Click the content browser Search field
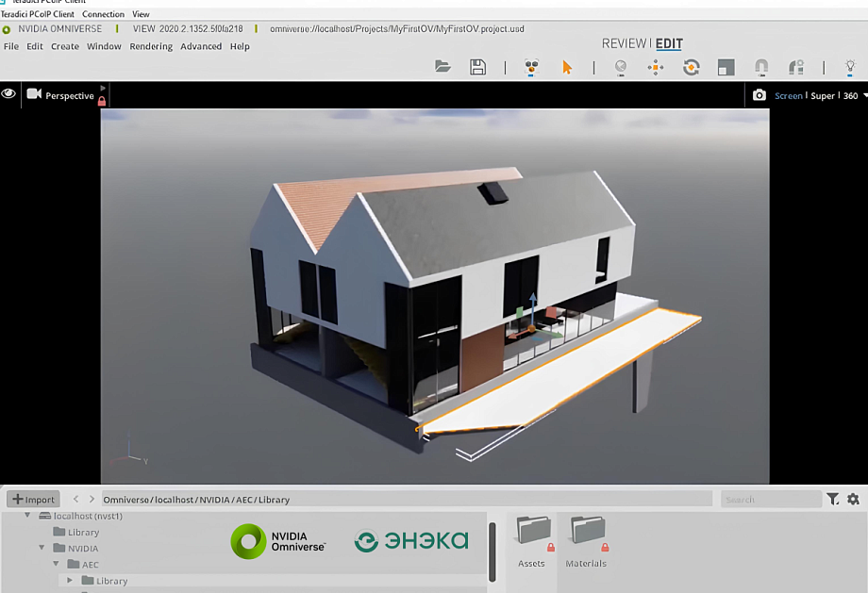Viewport: 868px width, 593px height. (769, 500)
